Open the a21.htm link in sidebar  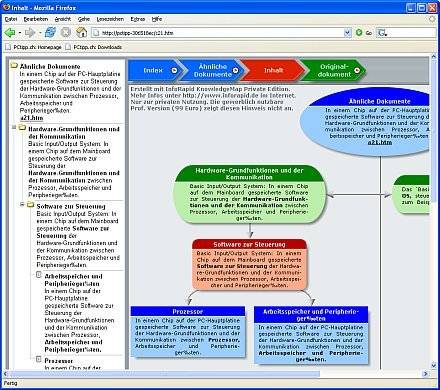coord(32,118)
